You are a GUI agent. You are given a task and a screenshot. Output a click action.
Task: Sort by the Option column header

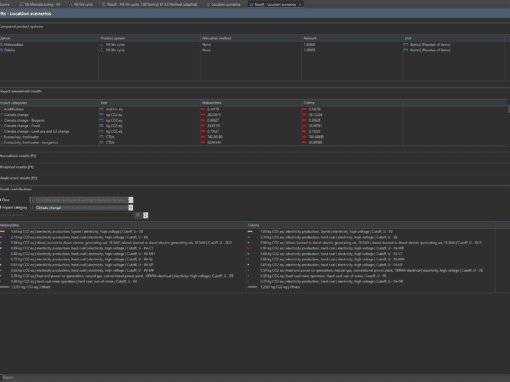tap(49, 38)
